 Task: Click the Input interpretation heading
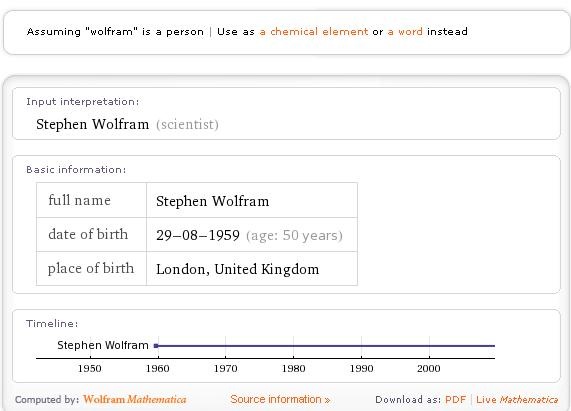pyautogui.click(x=83, y=102)
